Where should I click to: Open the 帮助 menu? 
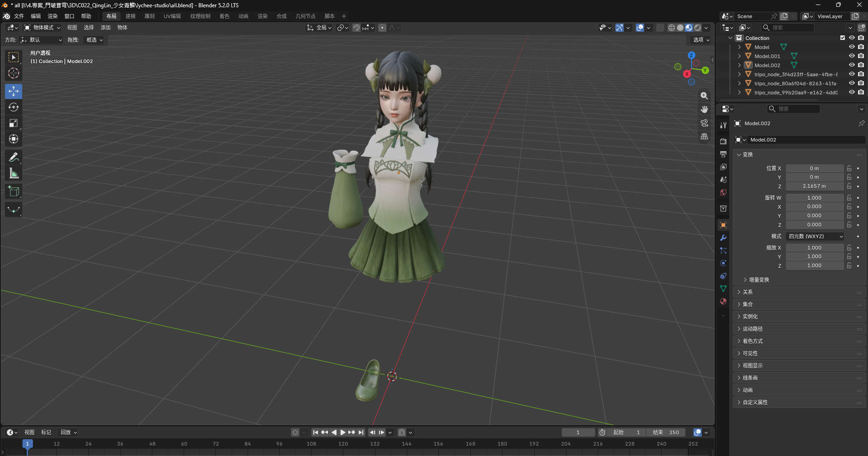click(x=86, y=16)
